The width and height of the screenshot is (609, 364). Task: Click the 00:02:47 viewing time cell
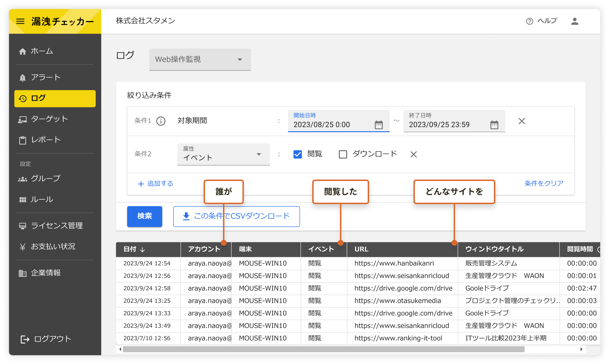click(580, 288)
